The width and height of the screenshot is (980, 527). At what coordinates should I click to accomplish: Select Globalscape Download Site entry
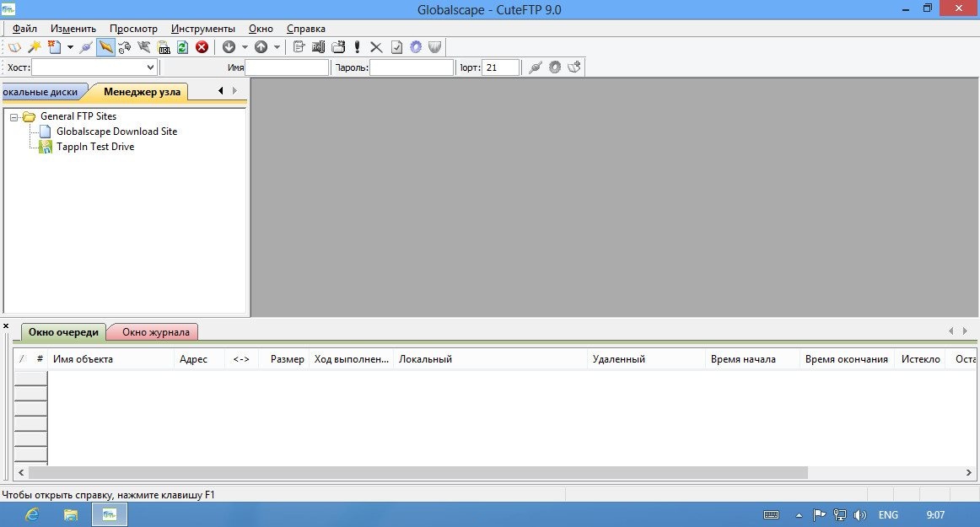coord(116,132)
